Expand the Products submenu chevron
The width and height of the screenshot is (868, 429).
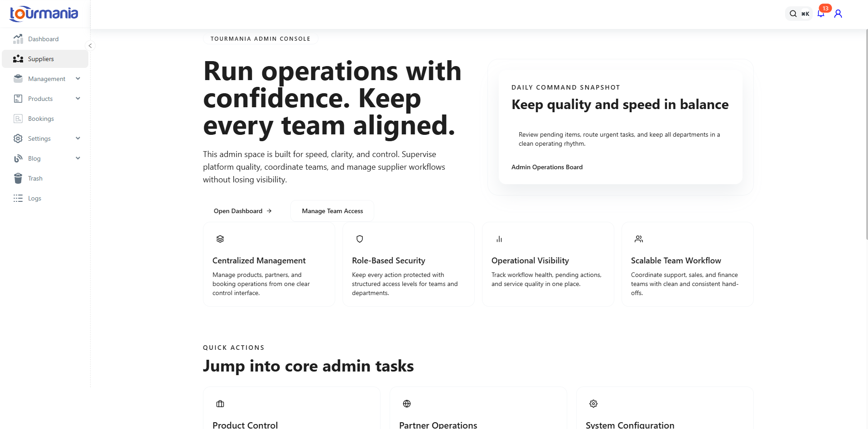click(78, 99)
